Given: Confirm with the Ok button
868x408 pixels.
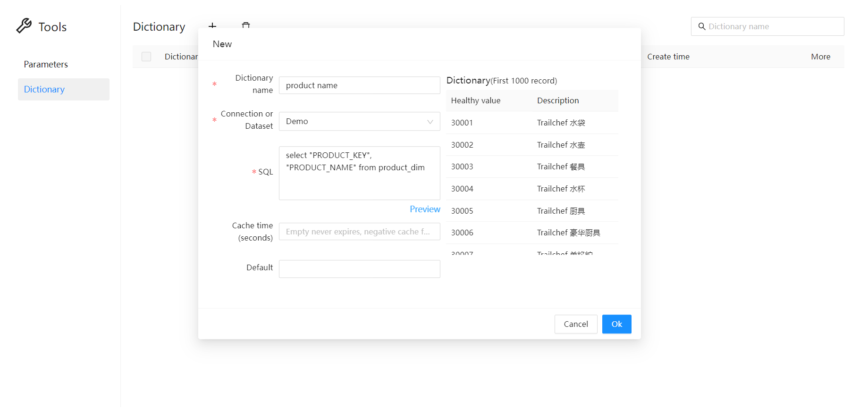Looking at the screenshot, I should (616, 324).
